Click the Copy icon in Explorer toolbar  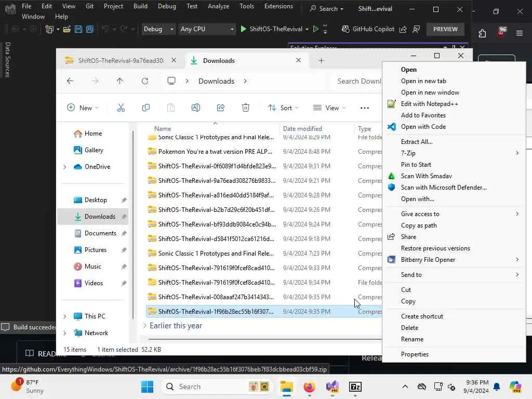(x=146, y=108)
